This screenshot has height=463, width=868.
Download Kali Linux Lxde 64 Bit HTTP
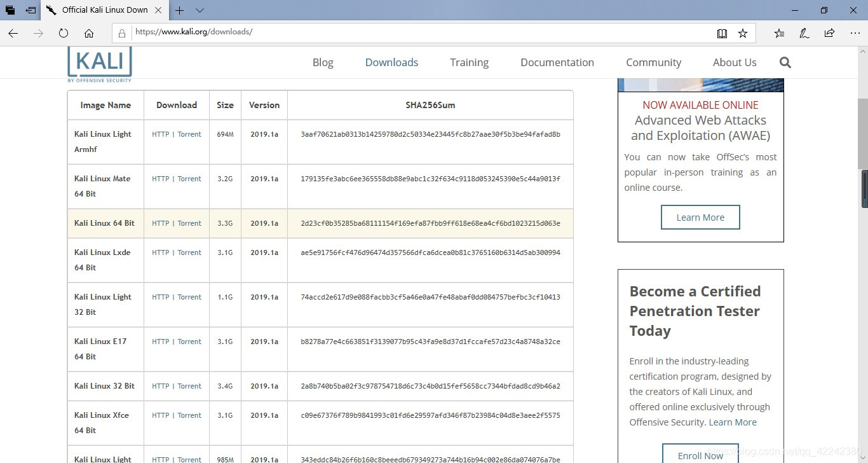[x=160, y=252]
